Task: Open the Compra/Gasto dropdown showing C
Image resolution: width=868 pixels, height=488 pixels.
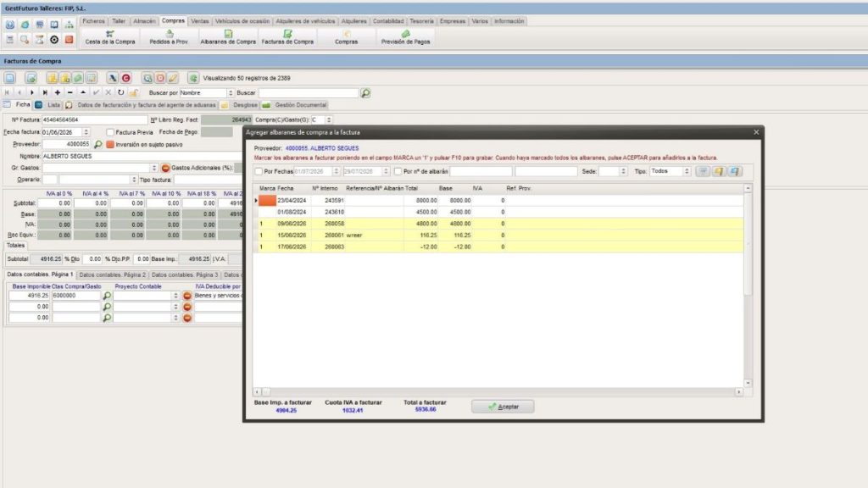Action: click(x=329, y=120)
